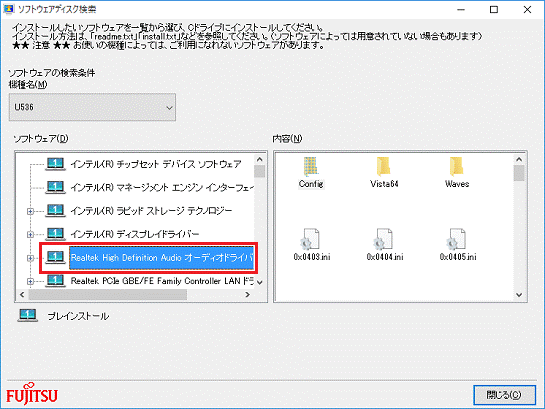Click the プレインストール legend text
Screen dimensions: 545x409
point(78,316)
